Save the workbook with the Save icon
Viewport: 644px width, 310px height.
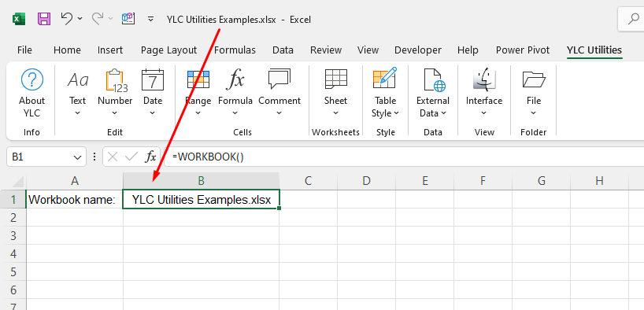pos(44,19)
